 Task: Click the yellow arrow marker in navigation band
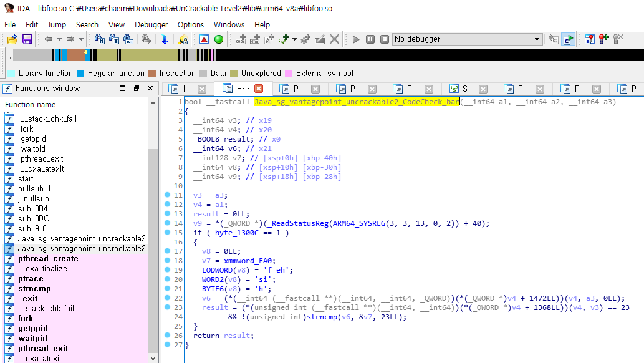pos(86,52)
